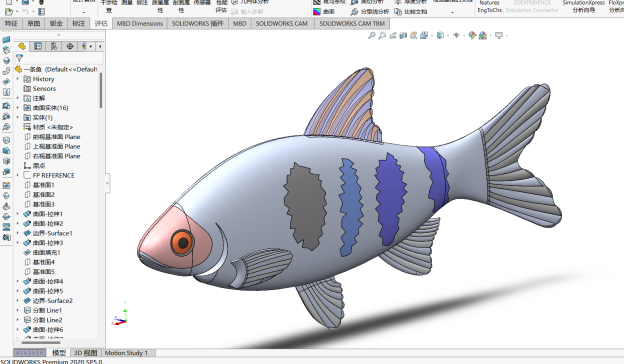Viewport: 624px width, 364px height.
Task: Expand the 边界-Surface1 feature
Action: coord(18,233)
